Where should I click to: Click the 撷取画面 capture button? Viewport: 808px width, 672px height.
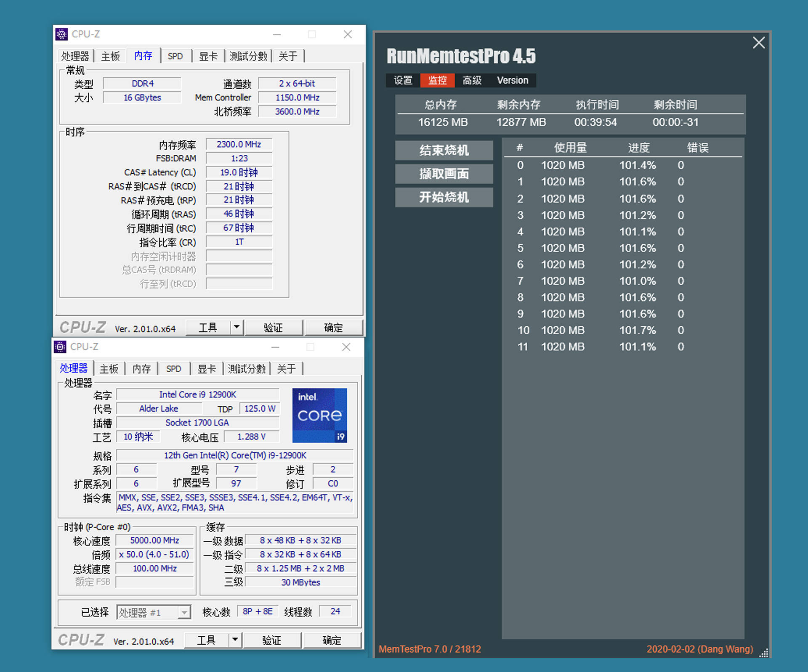[x=444, y=174]
